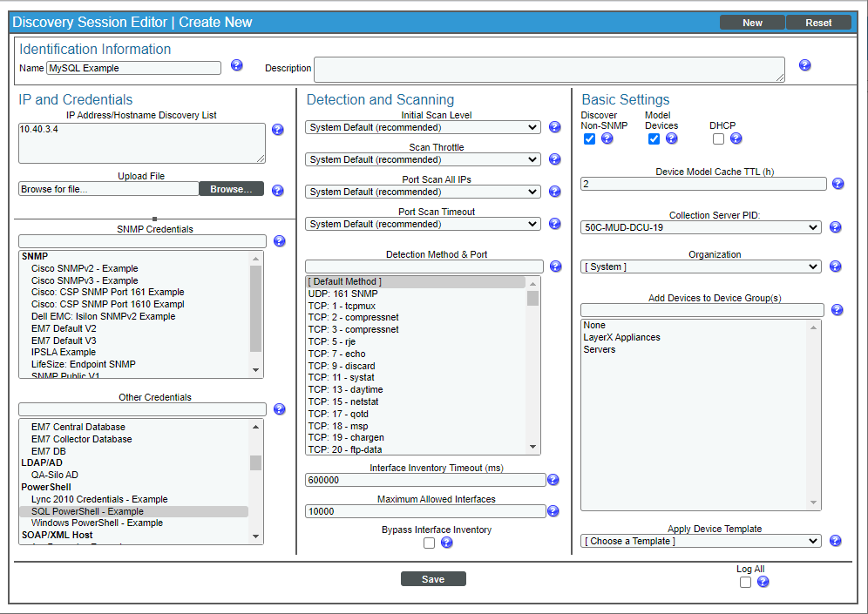Screen dimensions: 868x614
Task: Enable the DHCP checkbox
Action: pos(718,138)
